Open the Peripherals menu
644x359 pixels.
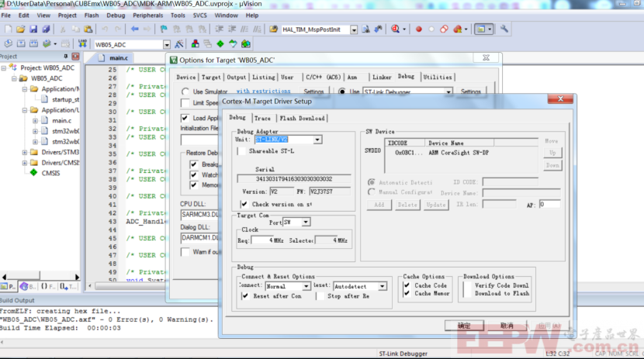[x=148, y=16]
